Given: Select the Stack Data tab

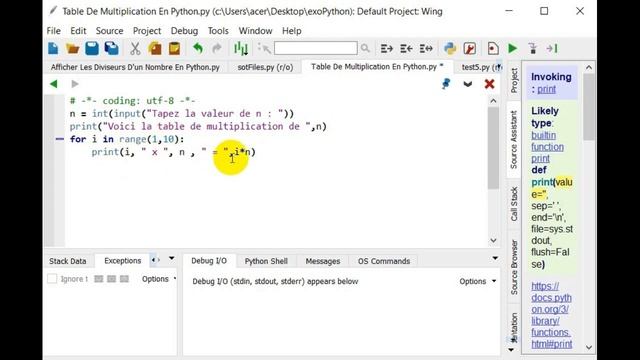Looking at the screenshot, I should click(68, 261).
